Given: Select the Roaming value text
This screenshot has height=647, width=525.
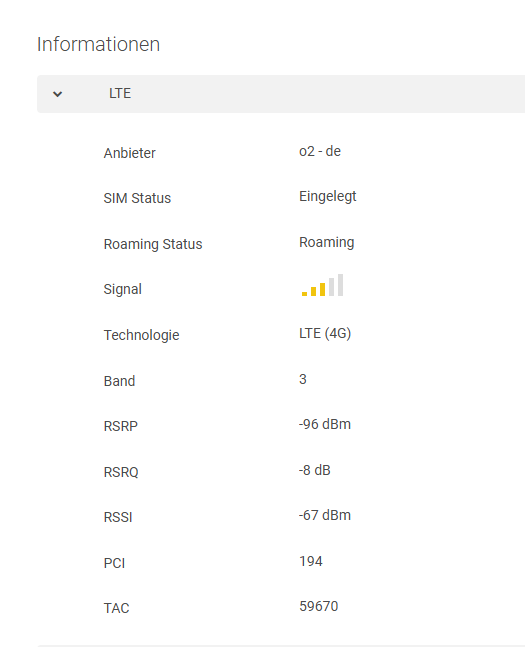Looking at the screenshot, I should click(x=326, y=242).
